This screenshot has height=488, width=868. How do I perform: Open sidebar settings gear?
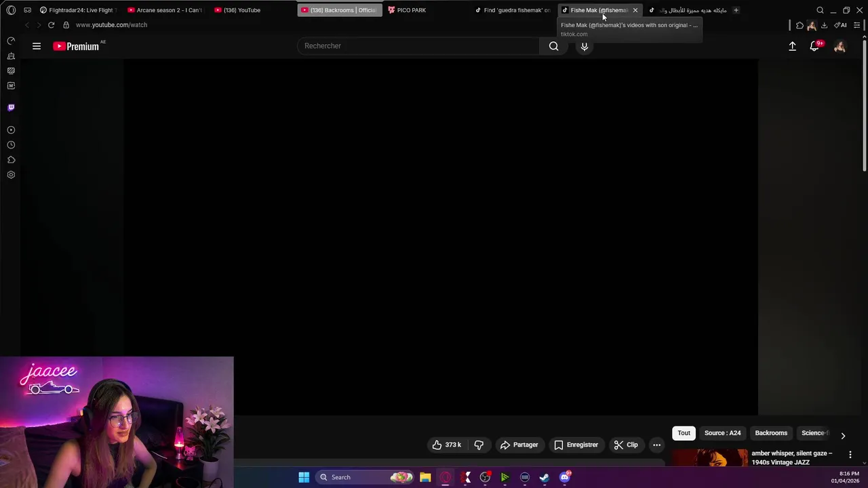tap(11, 175)
